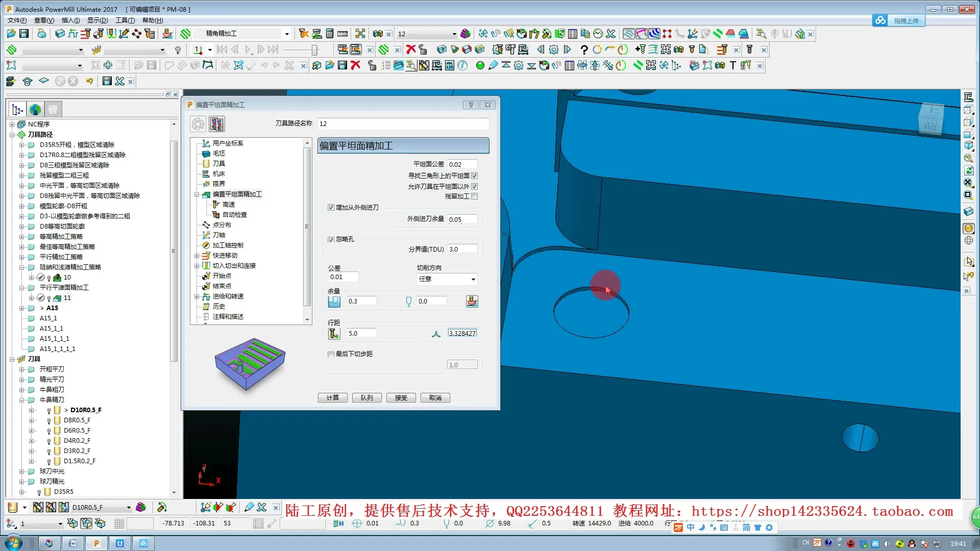Image resolution: width=980 pixels, height=551 pixels.
Task: Click the simulation speed slider in toolbar
Action: point(314,49)
